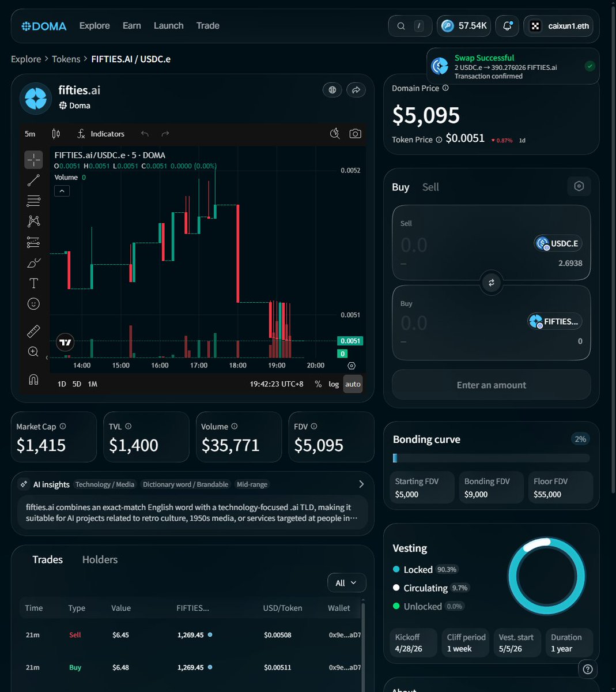The image size is (616, 692).
Task: Select the forecasting and measurement tool
Action: pyautogui.click(x=33, y=242)
